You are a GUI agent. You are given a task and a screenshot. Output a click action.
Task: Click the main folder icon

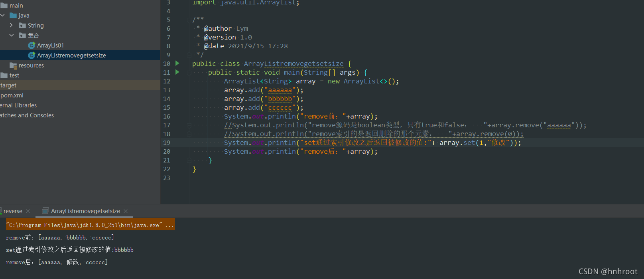4,6
